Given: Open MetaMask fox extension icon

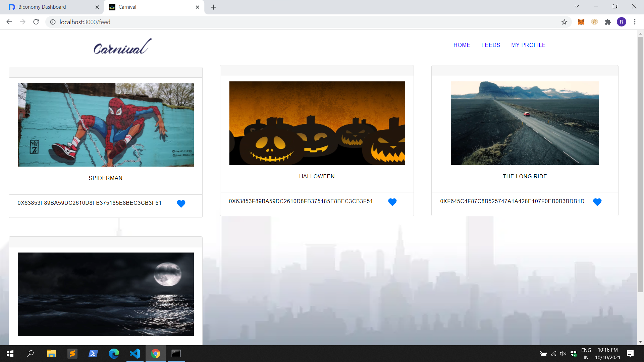Looking at the screenshot, I should (x=581, y=22).
